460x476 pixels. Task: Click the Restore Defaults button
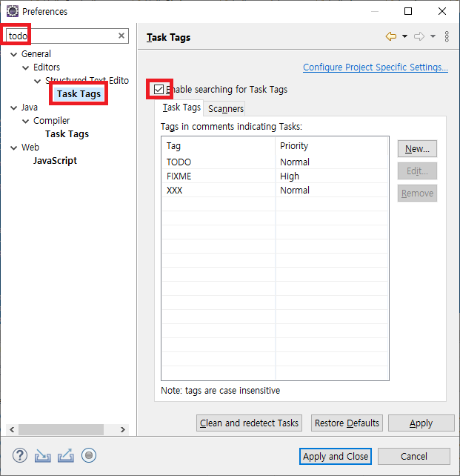(x=347, y=423)
